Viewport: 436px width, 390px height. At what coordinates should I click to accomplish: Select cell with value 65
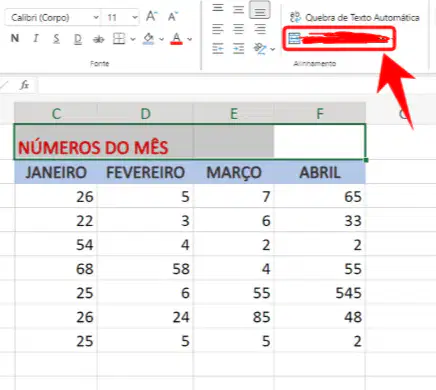320,196
